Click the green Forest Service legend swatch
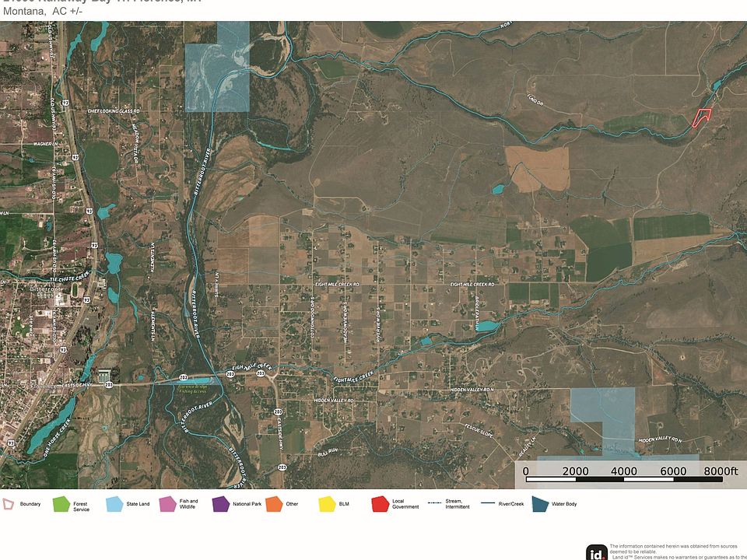 pyautogui.click(x=61, y=505)
